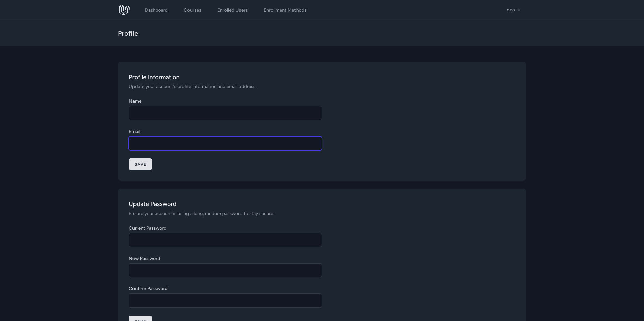Click into the Email input field
The height and width of the screenshot is (321, 644).
click(x=225, y=143)
